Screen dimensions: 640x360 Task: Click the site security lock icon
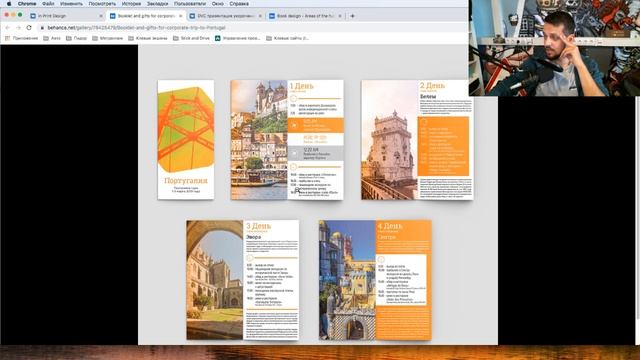[42, 28]
